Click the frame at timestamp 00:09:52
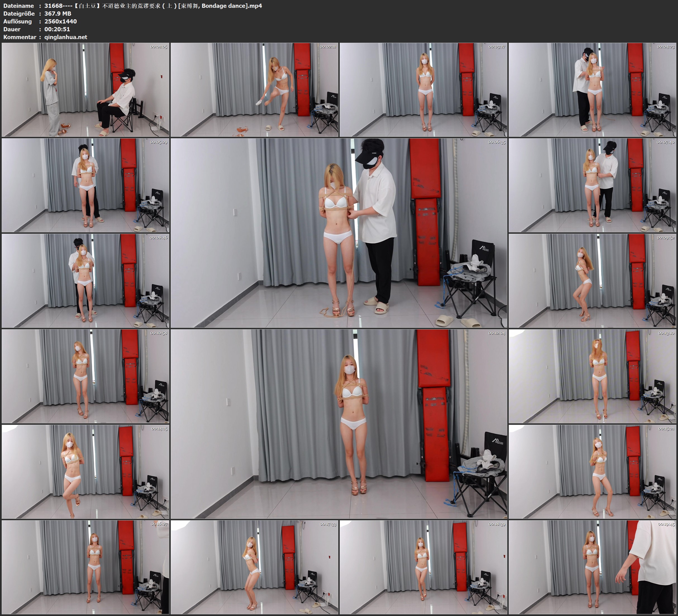Screen dimensions: 678x616 click(x=593, y=281)
